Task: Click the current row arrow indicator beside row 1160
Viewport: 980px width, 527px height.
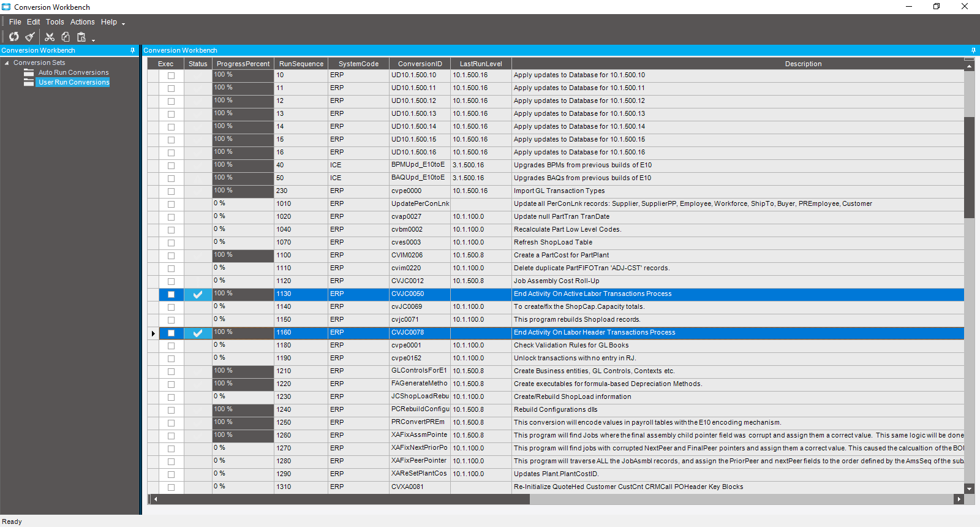Action: tap(153, 333)
